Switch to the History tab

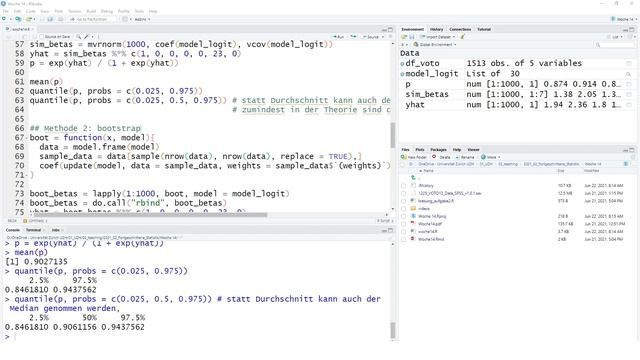point(436,29)
